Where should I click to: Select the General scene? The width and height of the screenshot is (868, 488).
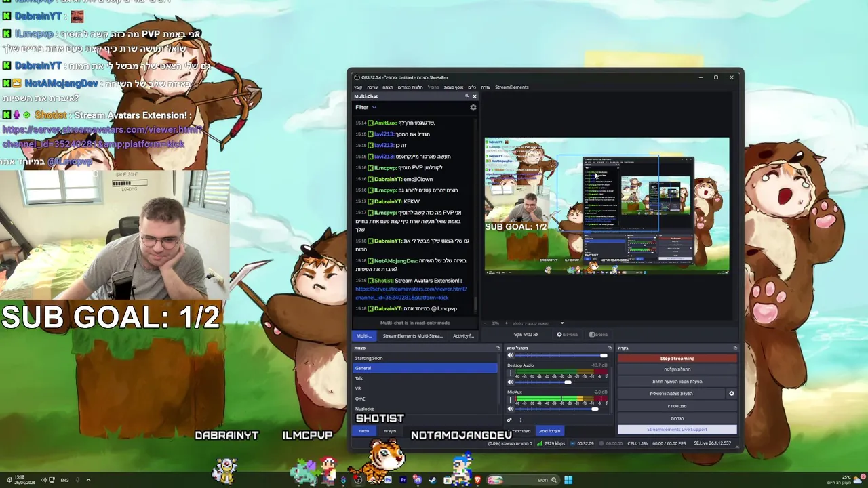coord(426,368)
